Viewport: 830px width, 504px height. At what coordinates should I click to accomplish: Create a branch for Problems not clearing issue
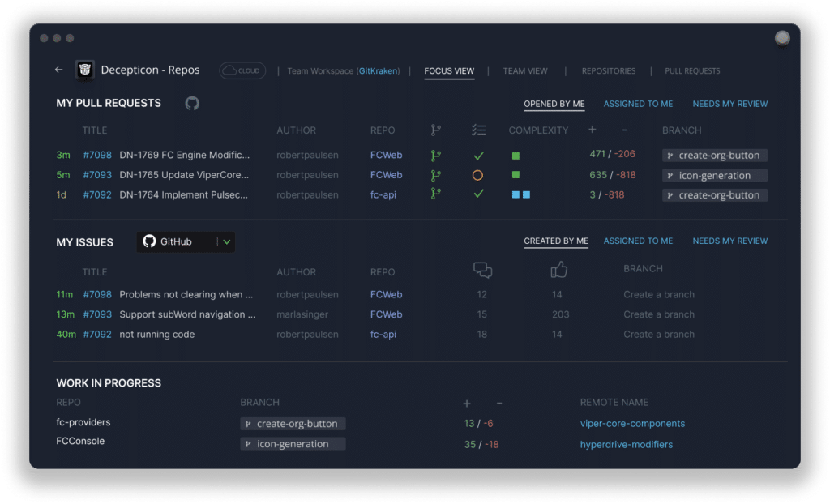(658, 294)
